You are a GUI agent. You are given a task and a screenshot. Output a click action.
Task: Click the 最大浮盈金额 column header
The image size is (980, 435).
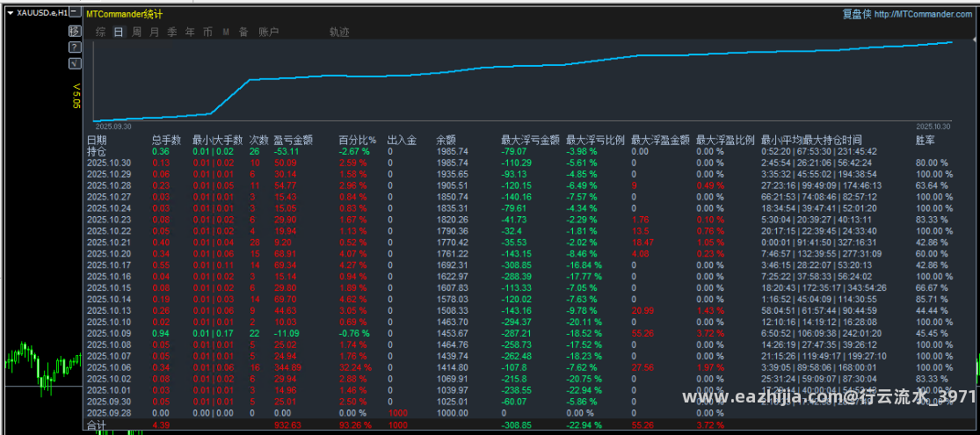(660, 140)
